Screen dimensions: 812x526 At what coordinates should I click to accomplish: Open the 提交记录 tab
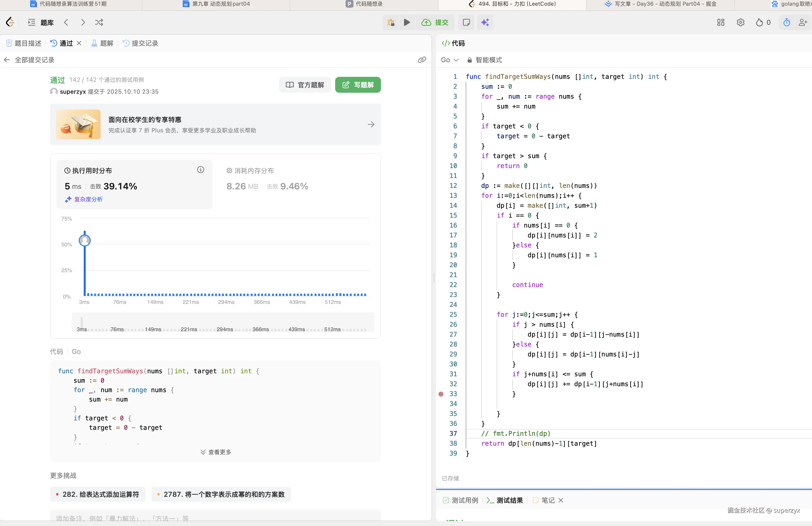140,43
